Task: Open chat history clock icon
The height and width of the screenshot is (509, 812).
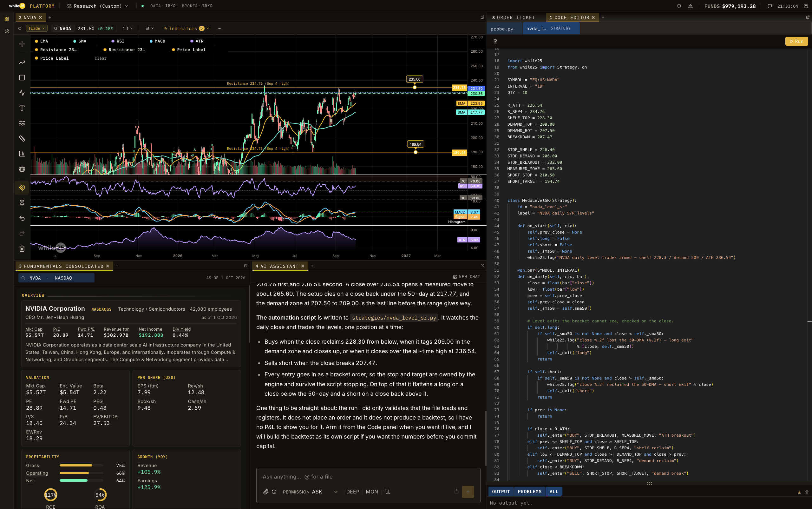Action: coord(274,492)
